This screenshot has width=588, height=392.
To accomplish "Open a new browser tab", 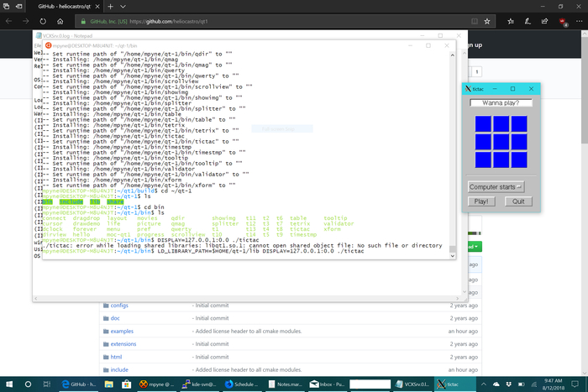I will pyautogui.click(x=110, y=5).
